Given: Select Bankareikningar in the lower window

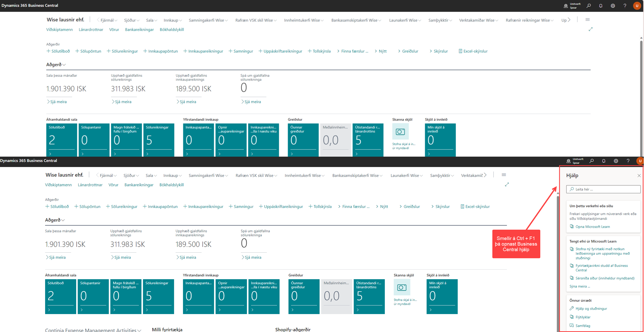Looking at the screenshot, I should [139, 185].
